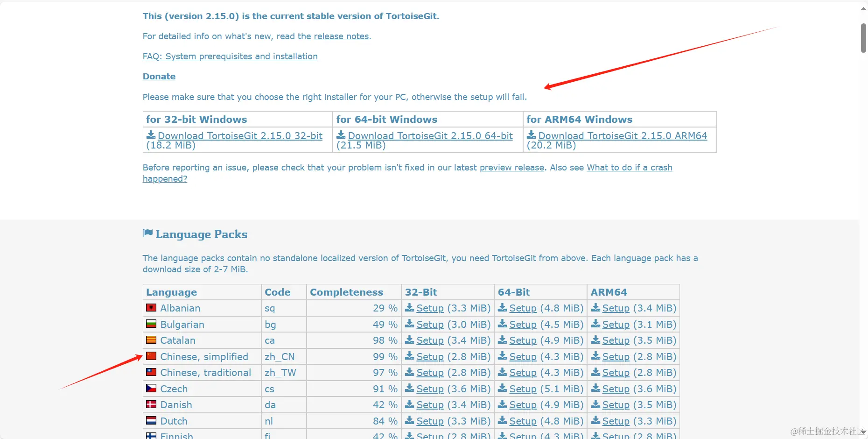Click download icon for Czech ARM64 setup

point(595,388)
